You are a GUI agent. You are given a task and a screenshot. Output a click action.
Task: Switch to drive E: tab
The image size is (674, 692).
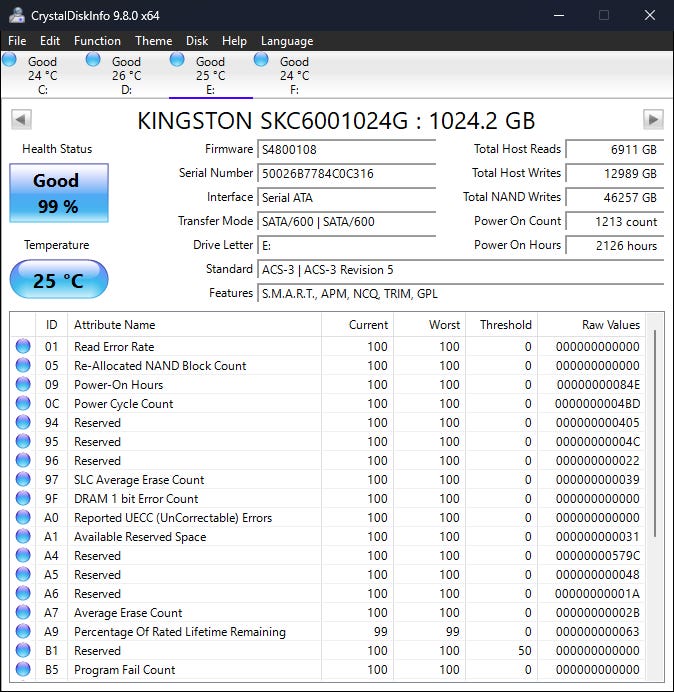(x=210, y=75)
